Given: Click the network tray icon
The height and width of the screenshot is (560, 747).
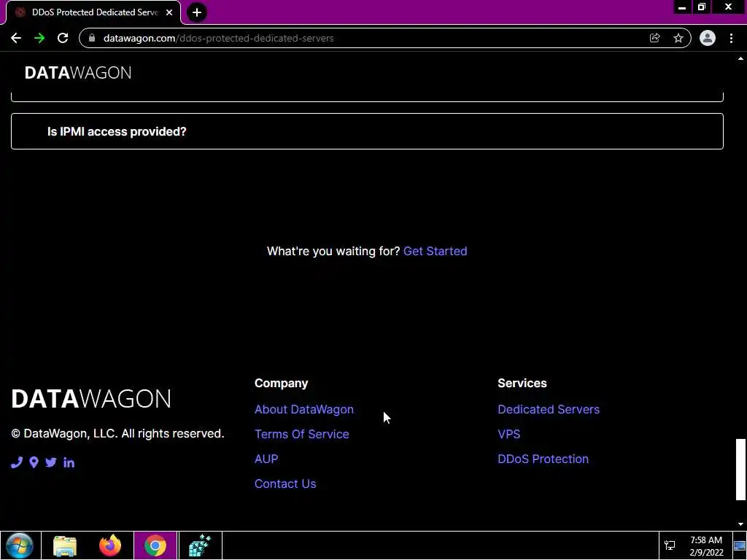Looking at the screenshot, I should (x=670, y=545).
